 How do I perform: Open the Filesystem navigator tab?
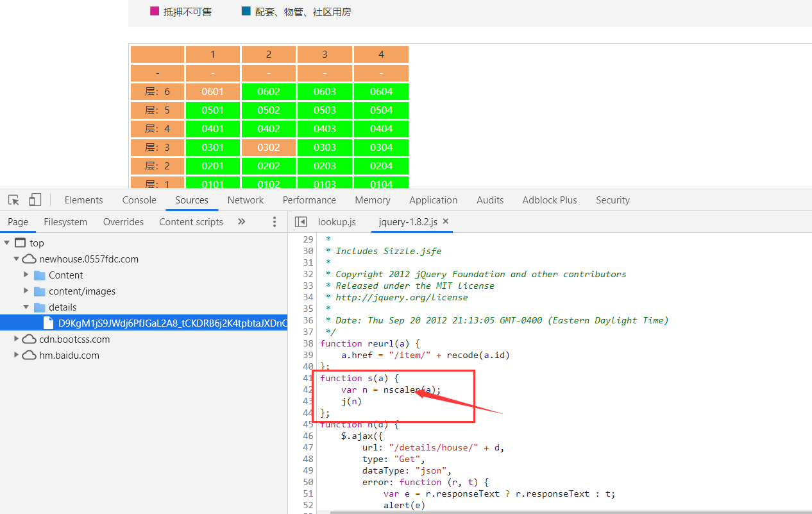(x=65, y=222)
